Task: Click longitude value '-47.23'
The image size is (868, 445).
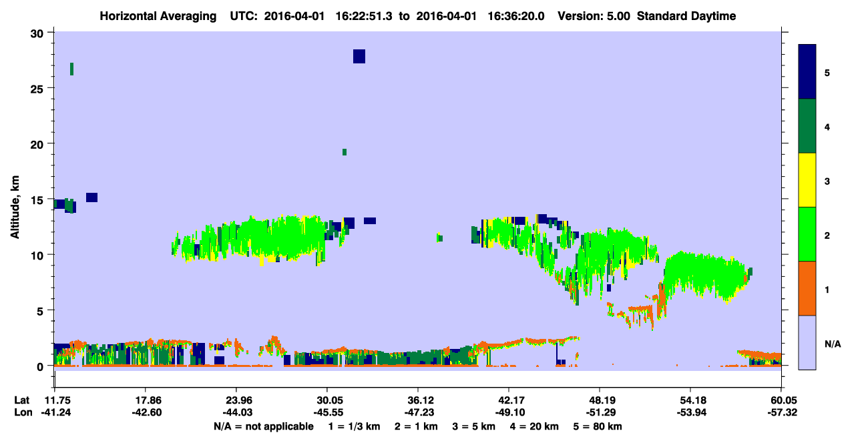Action: pos(418,413)
